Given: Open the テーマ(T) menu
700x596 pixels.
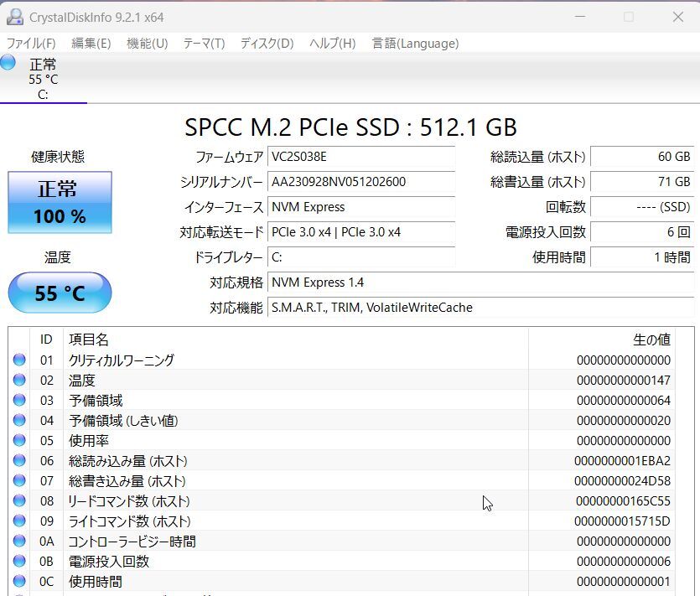Looking at the screenshot, I should [x=204, y=44].
